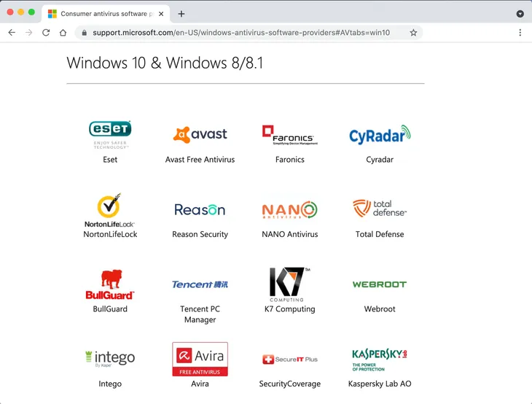Go back using the browser back arrow
Screen dimensions: 532x404
point(12,33)
